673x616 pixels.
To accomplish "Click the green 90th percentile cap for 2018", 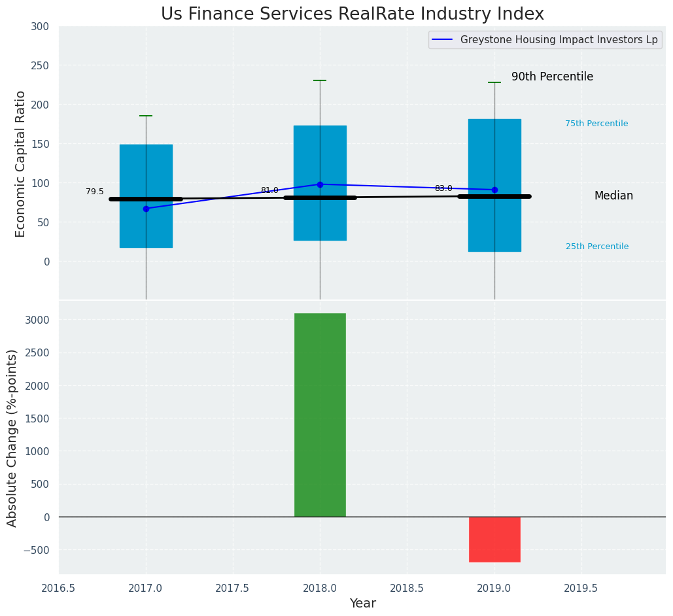I will tap(320, 80).
